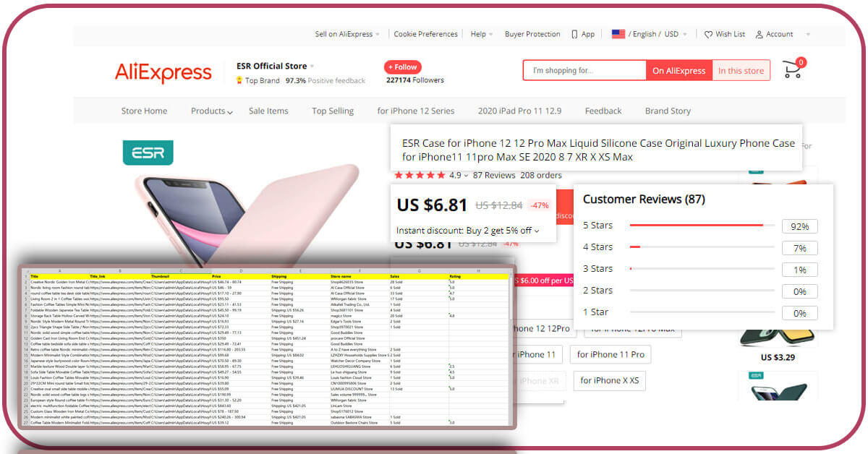Open Cookie Preferences link
The height and width of the screenshot is (454, 868).
(426, 34)
